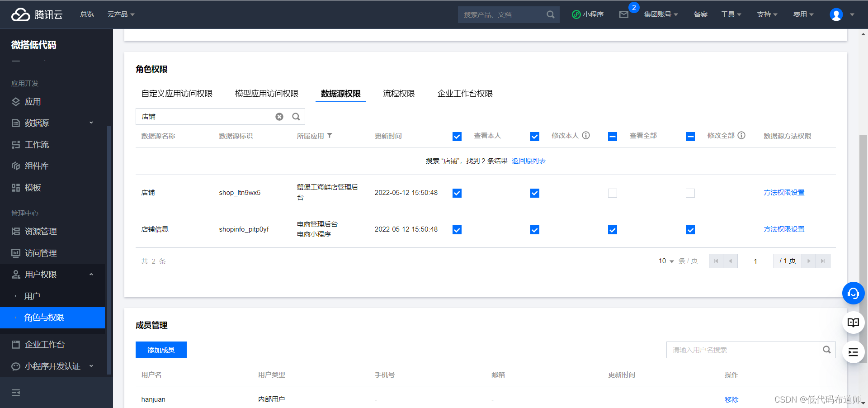Toggle 查看本人 header checkbox

(457, 137)
